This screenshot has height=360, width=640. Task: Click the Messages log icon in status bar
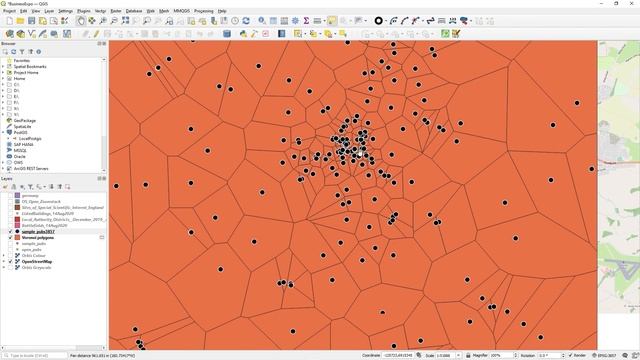[625, 356]
